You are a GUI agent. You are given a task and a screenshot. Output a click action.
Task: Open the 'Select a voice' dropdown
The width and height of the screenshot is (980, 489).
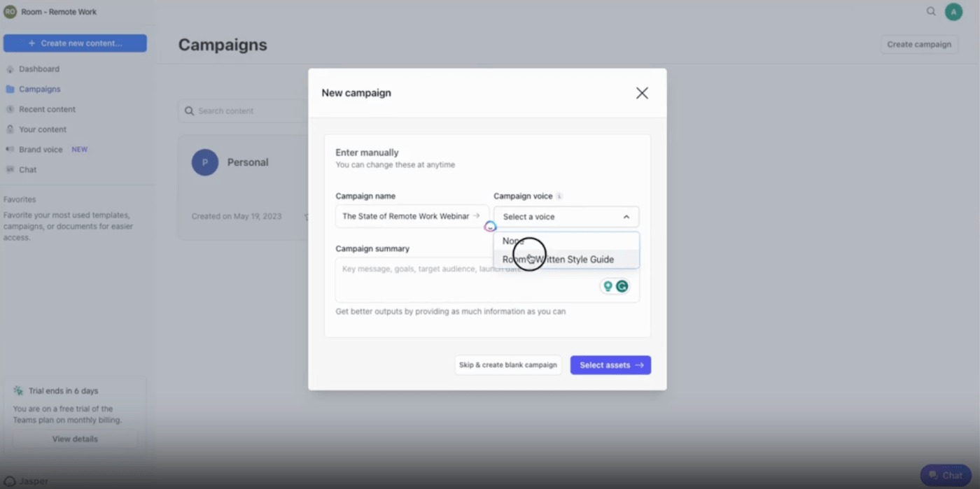tap(566, 217)
